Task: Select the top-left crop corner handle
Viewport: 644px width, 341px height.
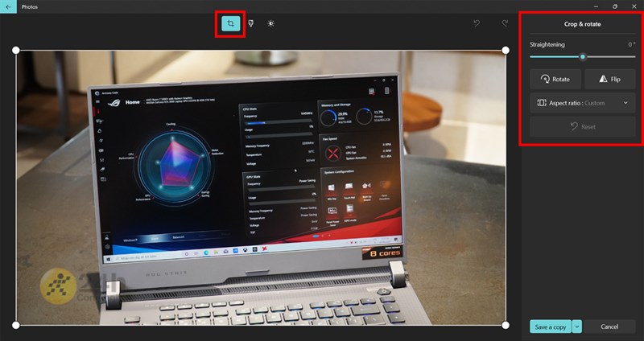Action: 16,50
